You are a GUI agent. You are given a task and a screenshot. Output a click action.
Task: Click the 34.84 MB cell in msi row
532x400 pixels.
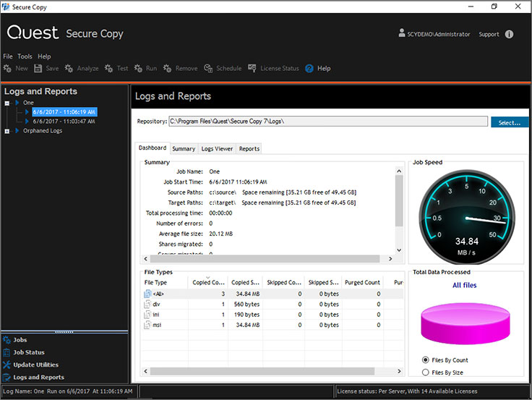click(248, 325)
